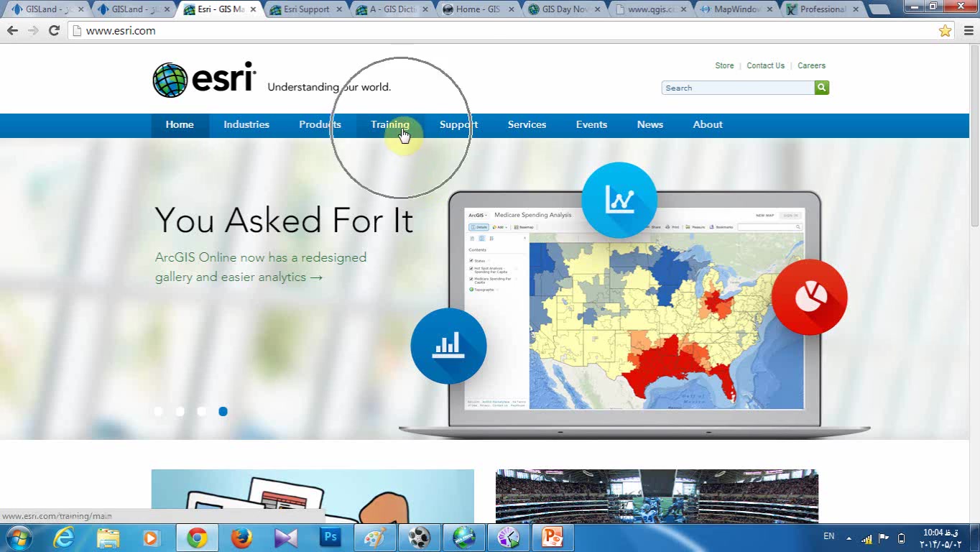Click the Store link
980x552 pixels.
724,65
